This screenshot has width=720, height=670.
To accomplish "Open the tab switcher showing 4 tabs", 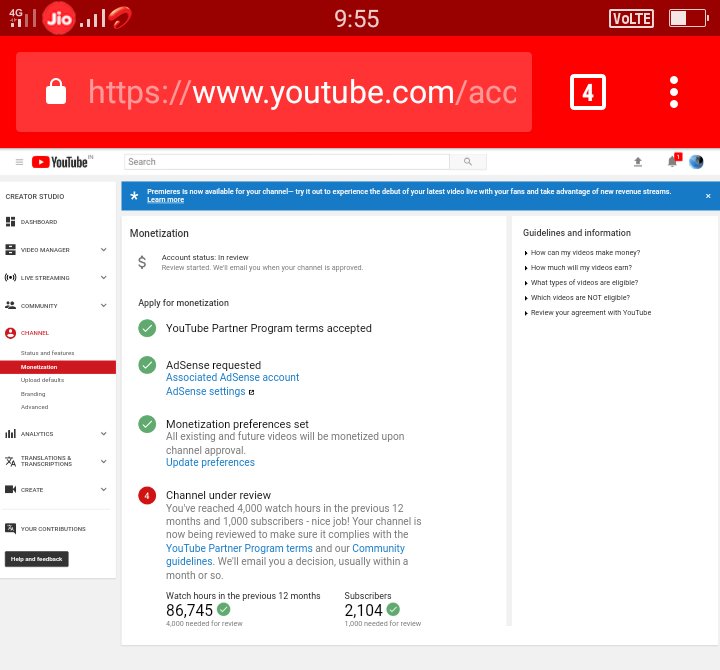I will coord(588,92).
